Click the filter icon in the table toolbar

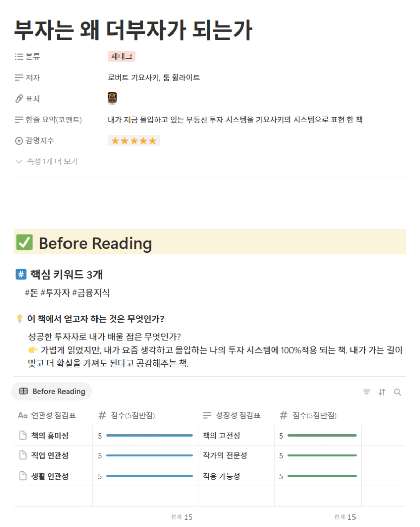(x=367, y=392)
